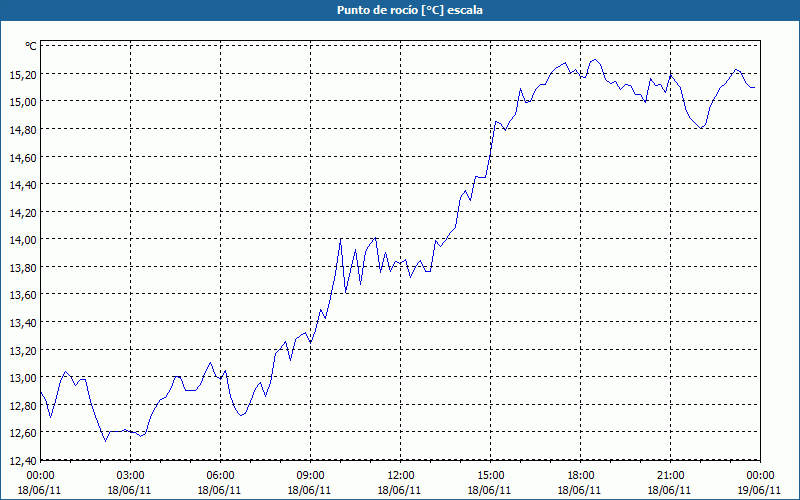Image resolution: width=800 pixels, height=500 pixels.
Task: Select the 13,20 y-axis label
Action: tap(23, 351)
